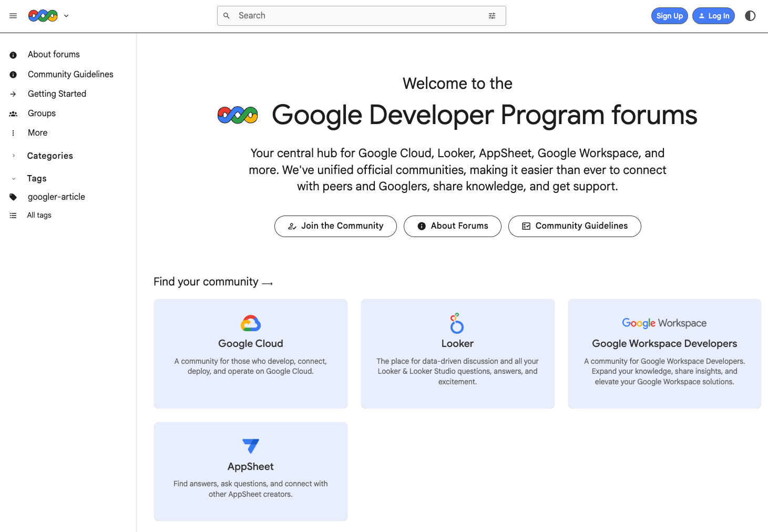Open About forums in the sidebar
Viewport: 768px width, 532px height.
coord(54,55)
